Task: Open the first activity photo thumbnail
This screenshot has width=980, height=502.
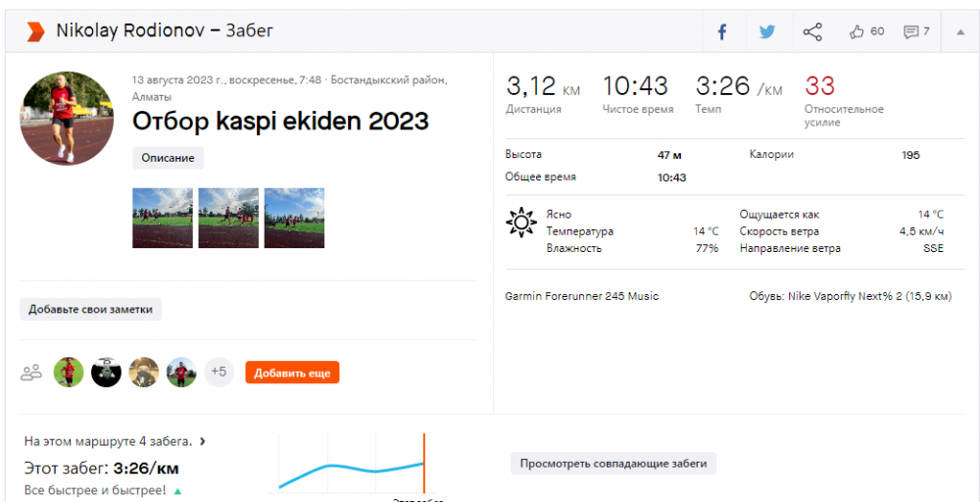Action: [162, 218]
